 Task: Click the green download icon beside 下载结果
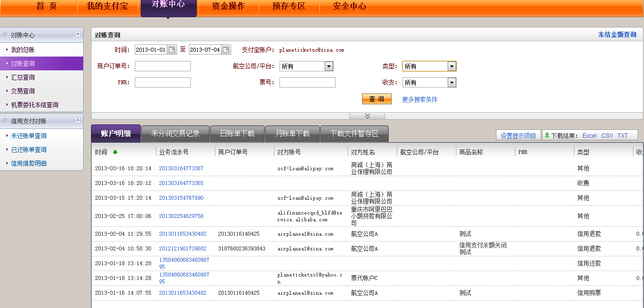pyautogui.click(x=547, y=135)
